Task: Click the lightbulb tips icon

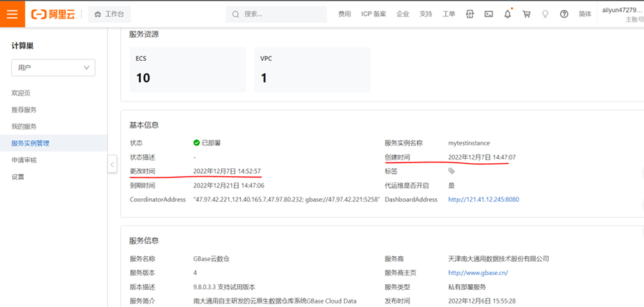Action: 545,14
